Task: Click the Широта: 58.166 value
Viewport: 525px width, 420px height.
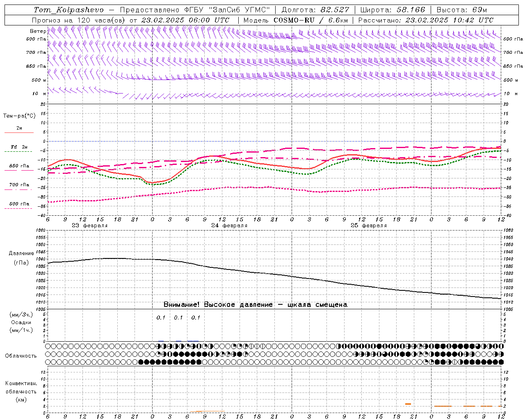Action: 393,10
